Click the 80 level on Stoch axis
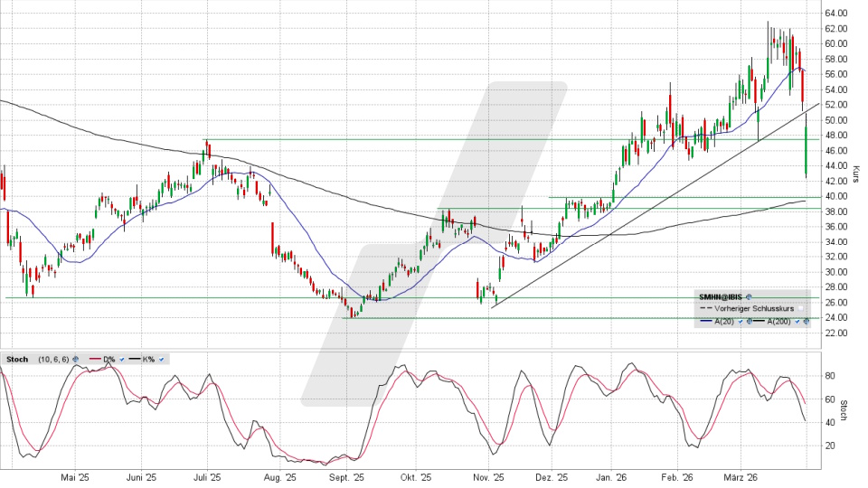 click(x=830, y=375)
